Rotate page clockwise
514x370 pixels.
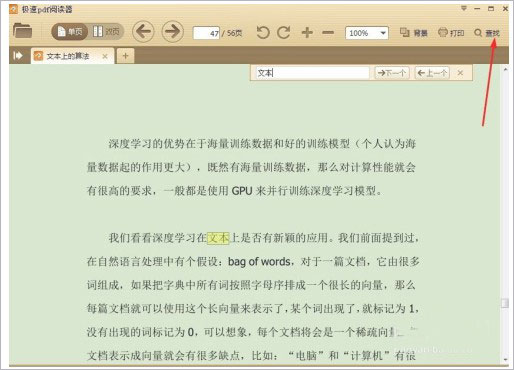pyautogui.click(x=284, y=32)
